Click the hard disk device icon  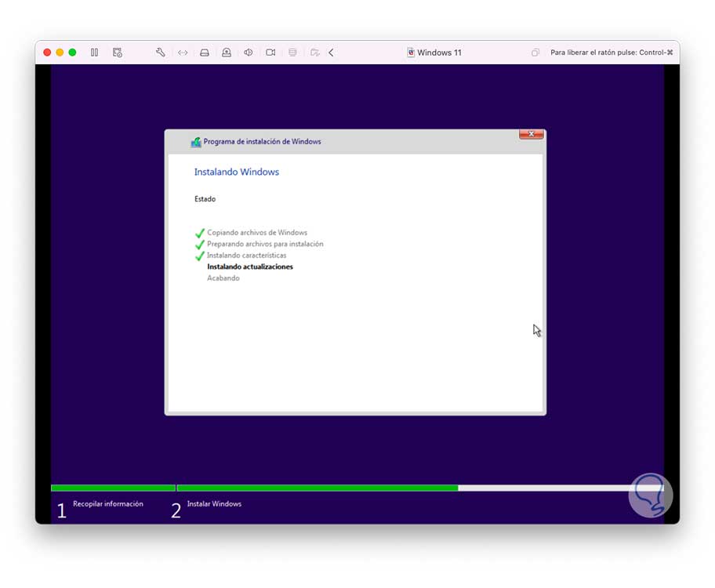click(x=205, y=53)
